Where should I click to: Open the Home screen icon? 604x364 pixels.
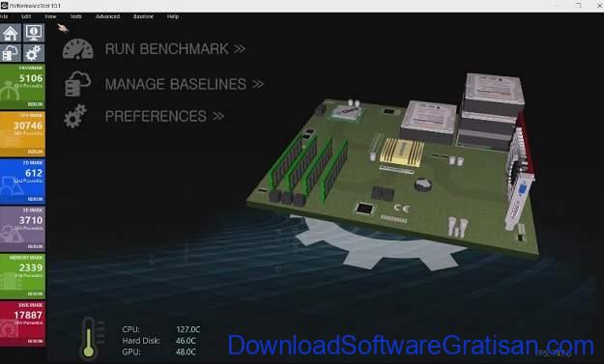click(x=11, y=33)
